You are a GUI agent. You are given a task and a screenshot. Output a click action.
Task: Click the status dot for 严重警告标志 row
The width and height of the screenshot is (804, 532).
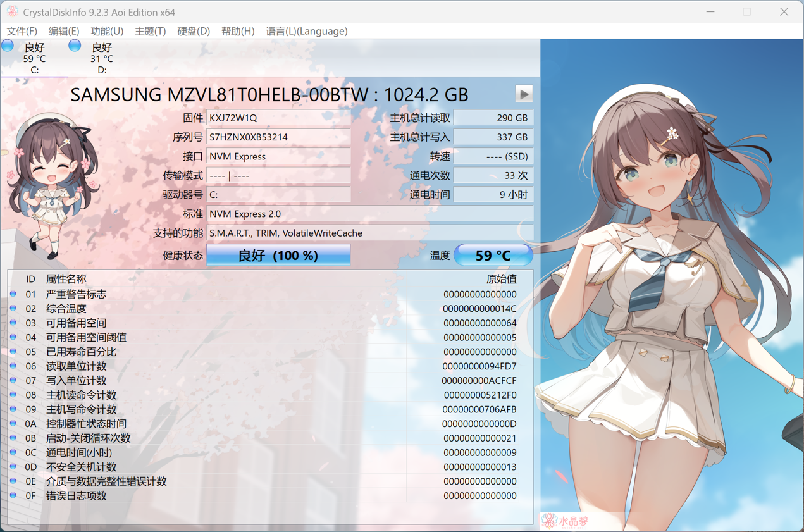point(13,294)
